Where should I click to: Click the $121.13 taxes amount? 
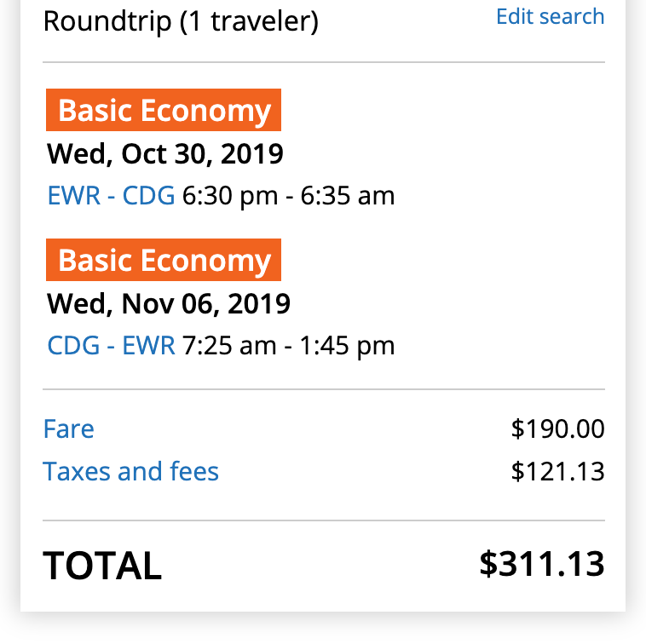(557, 471)
